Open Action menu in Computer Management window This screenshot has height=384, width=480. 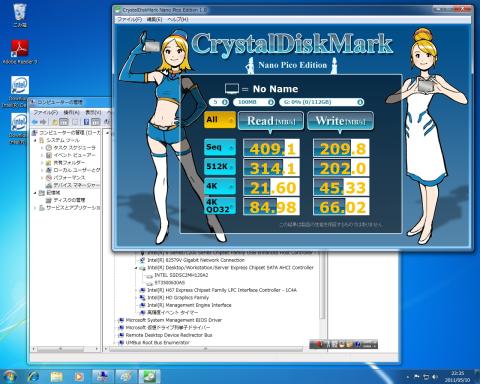tap(71, 112)
